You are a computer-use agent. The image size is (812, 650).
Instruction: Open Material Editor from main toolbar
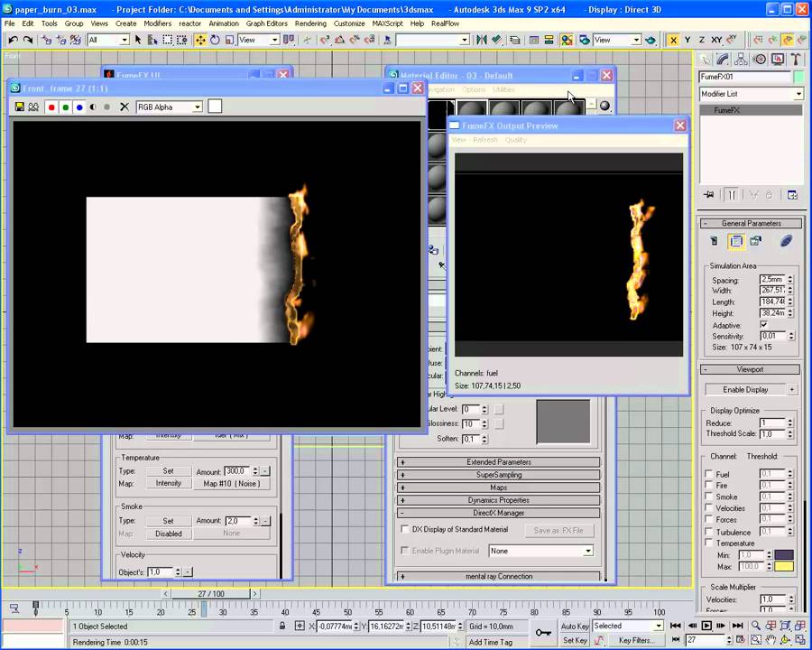click(x=567, y=40)
